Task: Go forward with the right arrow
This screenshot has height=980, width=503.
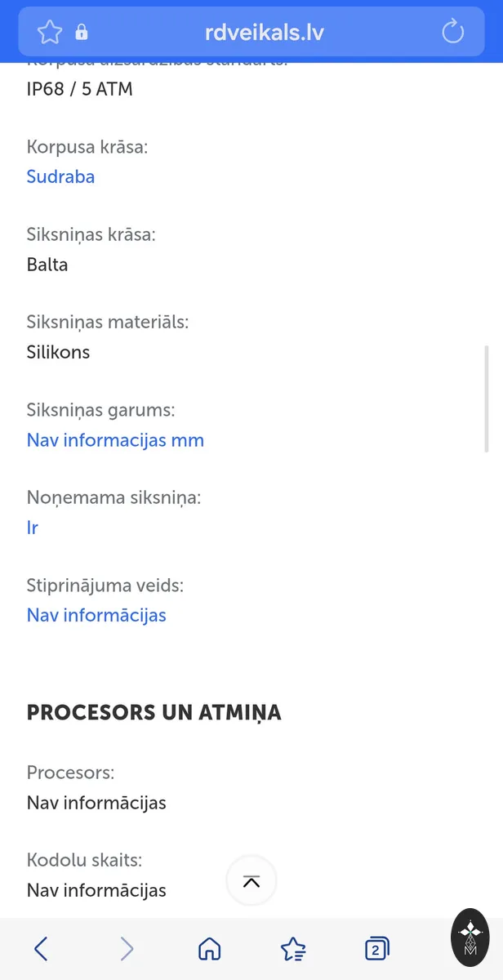Action: [127, 948]
